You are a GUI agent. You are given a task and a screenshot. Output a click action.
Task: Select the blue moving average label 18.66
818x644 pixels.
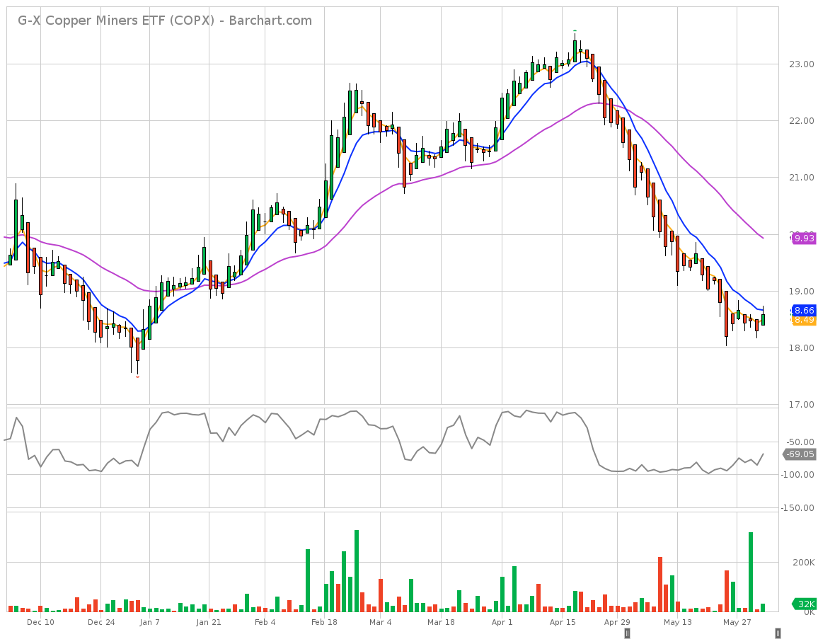pyautogui.click(x=803, y=310)
